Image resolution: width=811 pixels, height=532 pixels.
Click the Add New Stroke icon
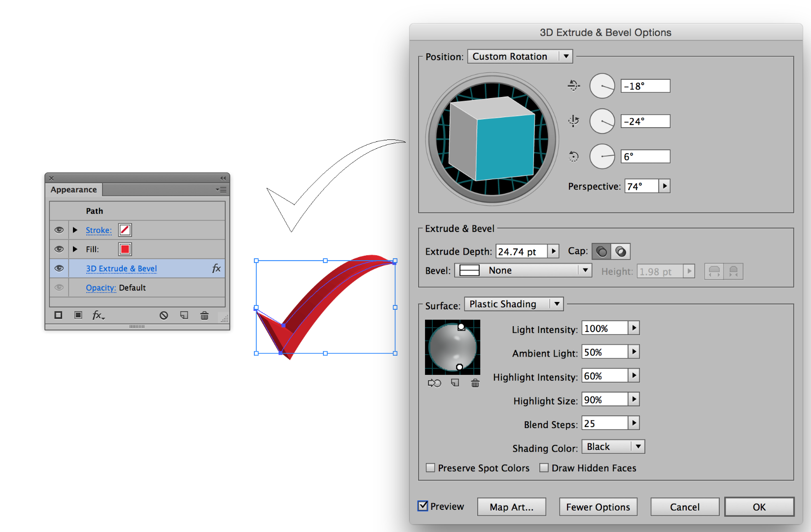[58, 315]
